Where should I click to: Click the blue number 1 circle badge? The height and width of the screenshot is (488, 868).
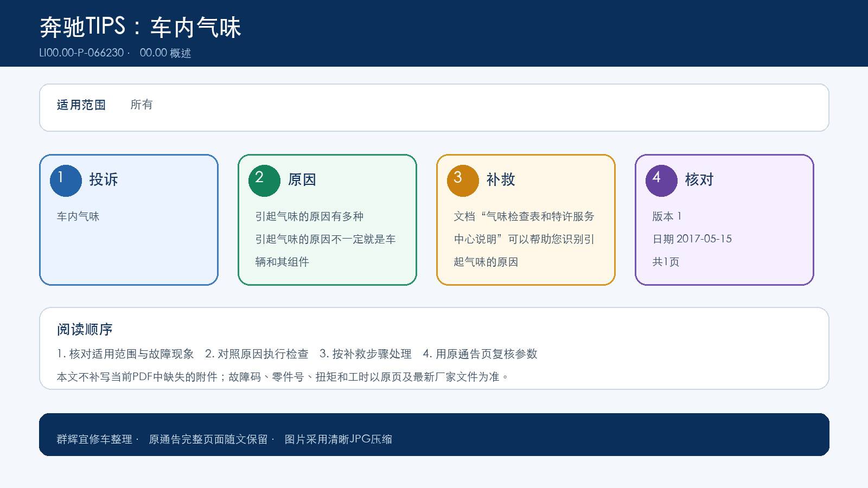(66, 181)
